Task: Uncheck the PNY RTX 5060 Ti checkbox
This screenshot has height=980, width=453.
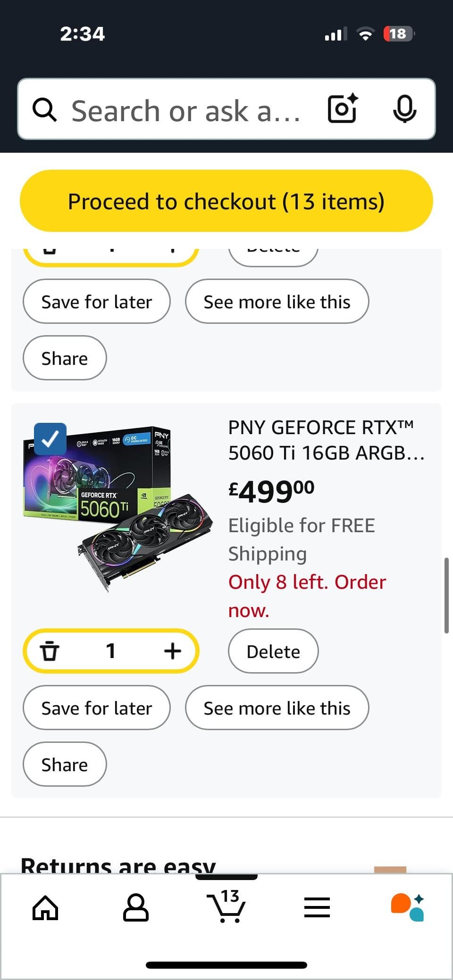Action: point(50,439)
